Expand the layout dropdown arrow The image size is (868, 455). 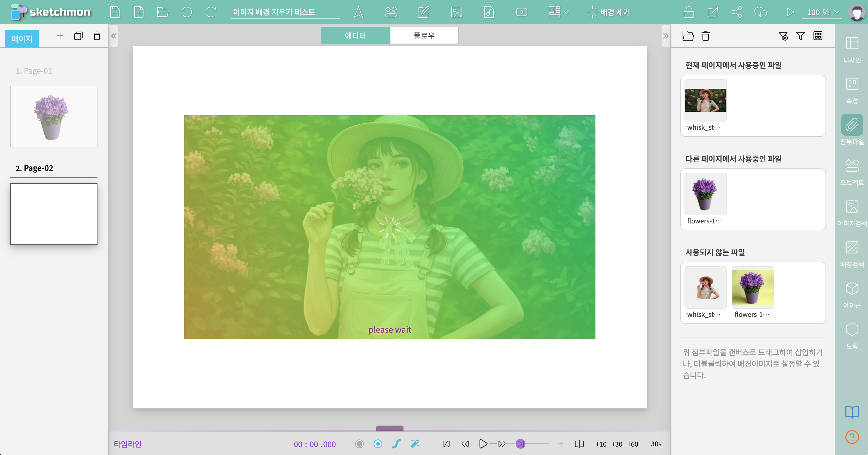pyautogui.click(x=566, y=12)
